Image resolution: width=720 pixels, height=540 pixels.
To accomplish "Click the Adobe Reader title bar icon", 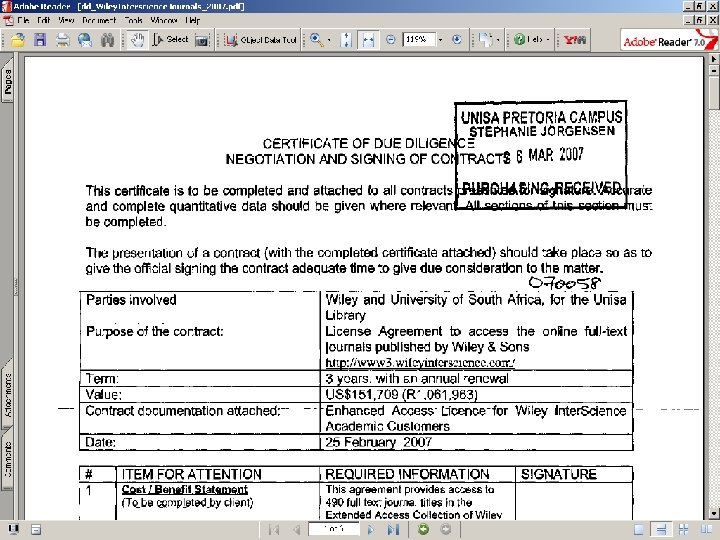I will coord(6,6).
